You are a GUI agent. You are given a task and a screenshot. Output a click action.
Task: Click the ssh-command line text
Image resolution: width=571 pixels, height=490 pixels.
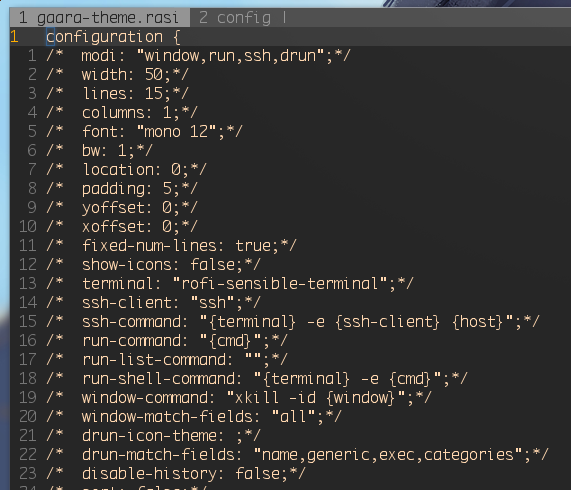(293, 321)
